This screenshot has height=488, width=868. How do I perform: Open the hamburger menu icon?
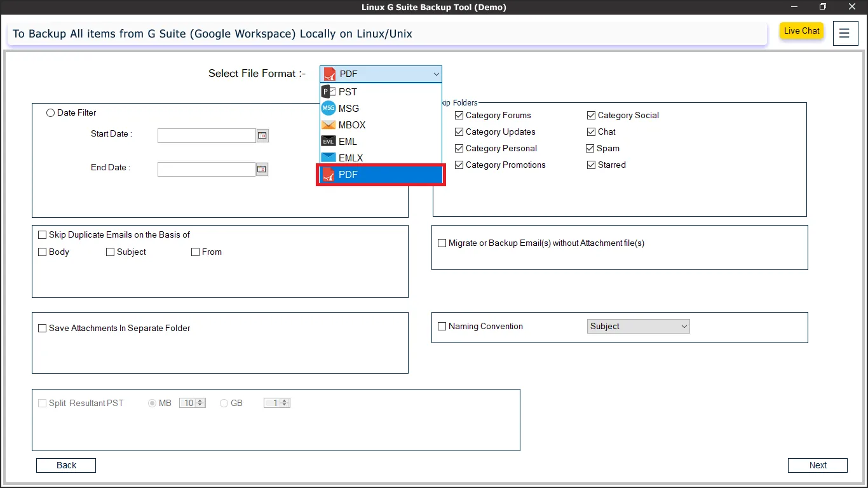(844, 33)
